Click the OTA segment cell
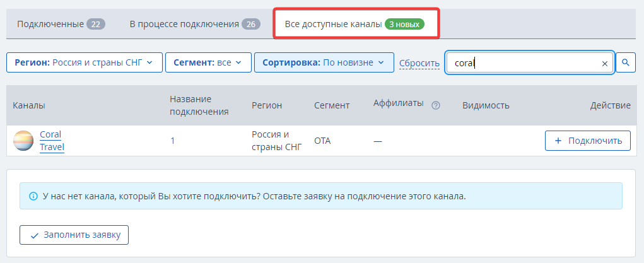Screen dimensions: 644x263 (322, 141)
